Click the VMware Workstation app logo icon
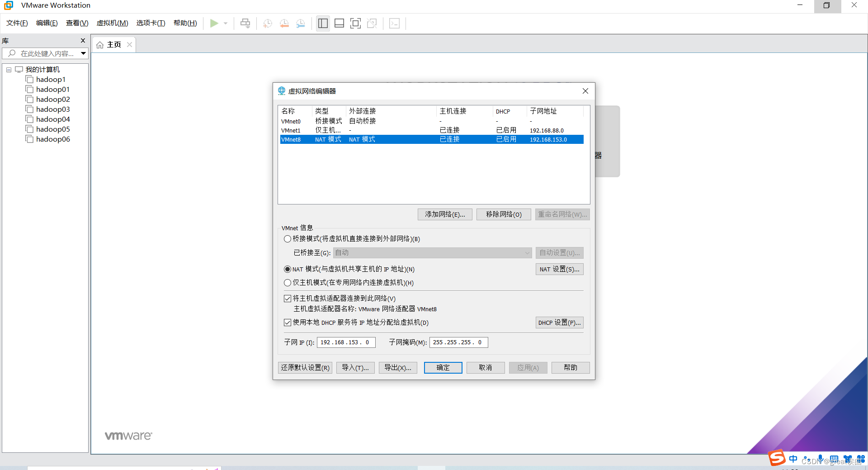 coord(9,5)
